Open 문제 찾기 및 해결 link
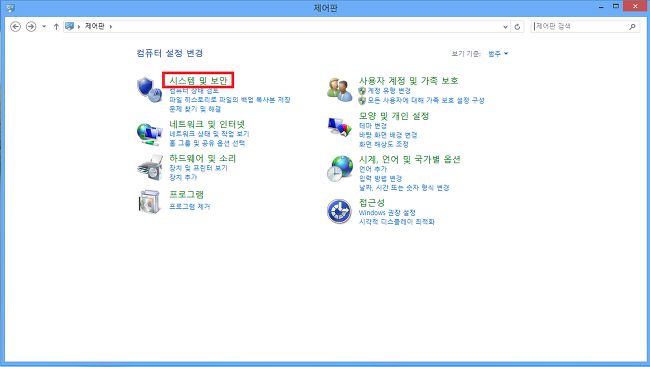The image size is (650, 367). point(195,109)
